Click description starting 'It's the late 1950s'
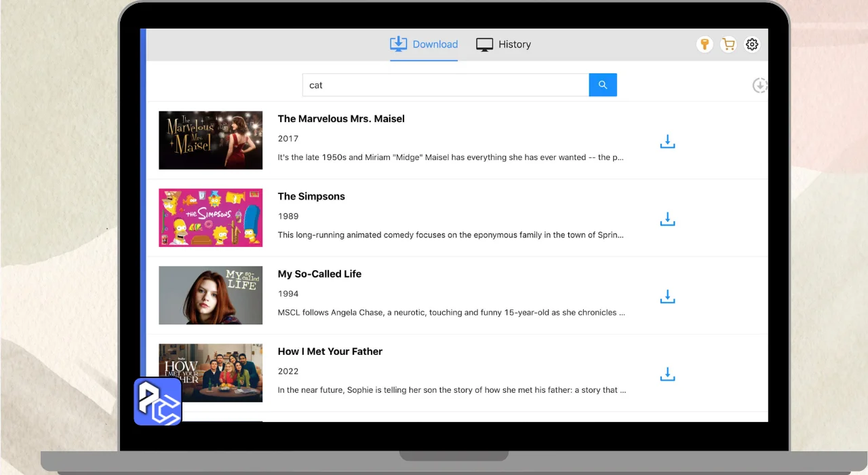The width and height of the screenshot is (868, 475). (451, 157)
